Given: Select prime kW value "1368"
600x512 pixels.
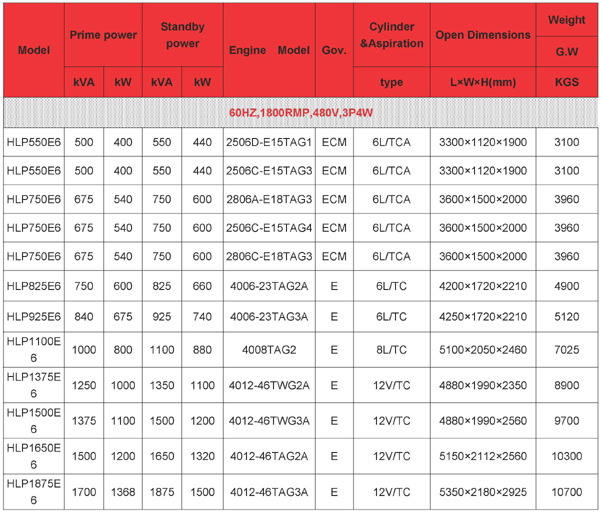Looking at the screenshot, I should (x=123, y=492).
